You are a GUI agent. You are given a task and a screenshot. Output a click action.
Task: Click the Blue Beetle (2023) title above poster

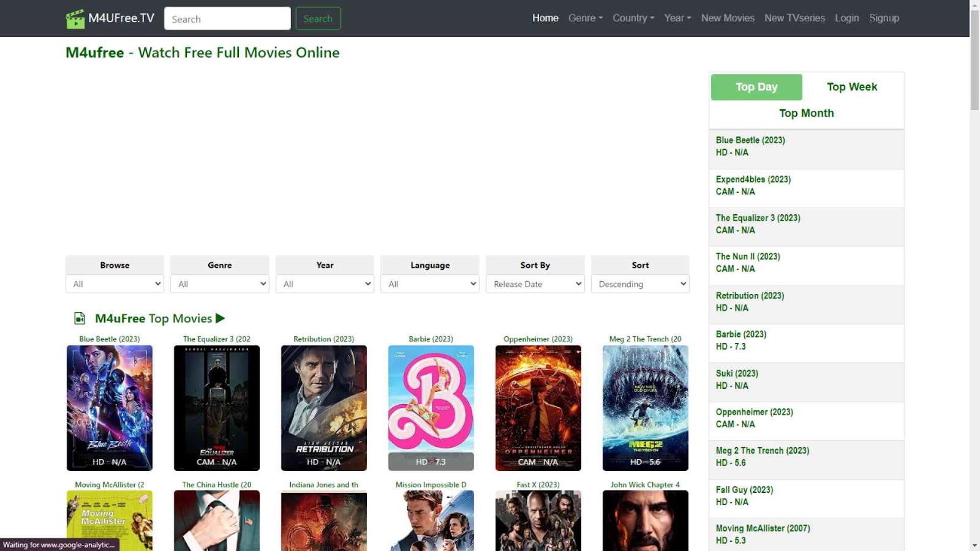[x=110, y=339]
